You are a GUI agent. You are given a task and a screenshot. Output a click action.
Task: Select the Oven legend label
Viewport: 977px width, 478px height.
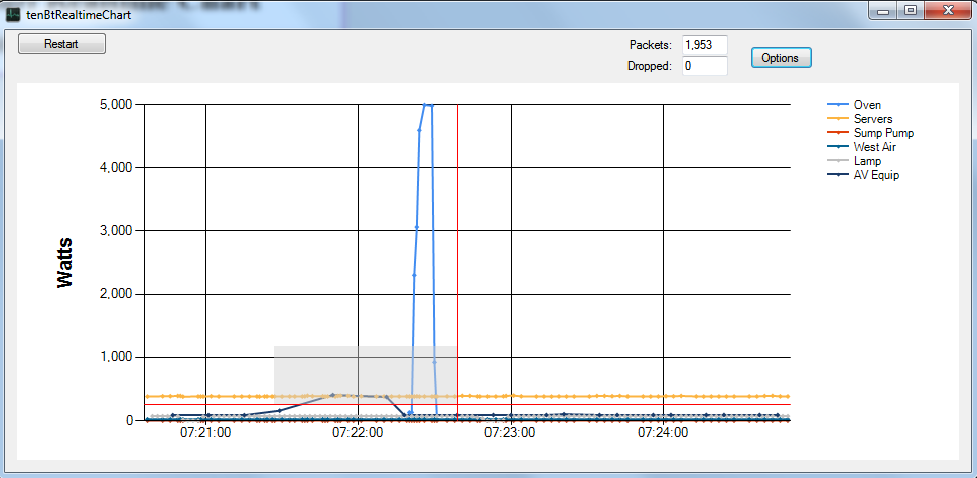867,105
